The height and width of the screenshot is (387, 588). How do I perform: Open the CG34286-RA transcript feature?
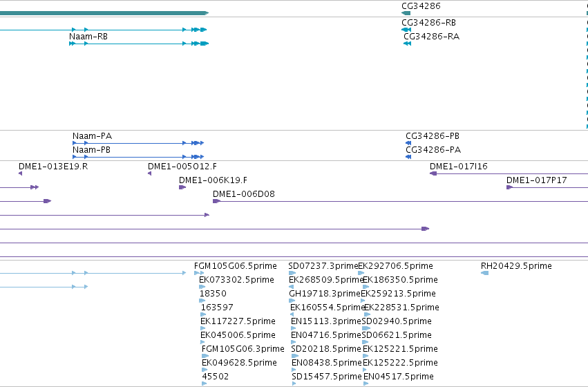tap(407, 44)
